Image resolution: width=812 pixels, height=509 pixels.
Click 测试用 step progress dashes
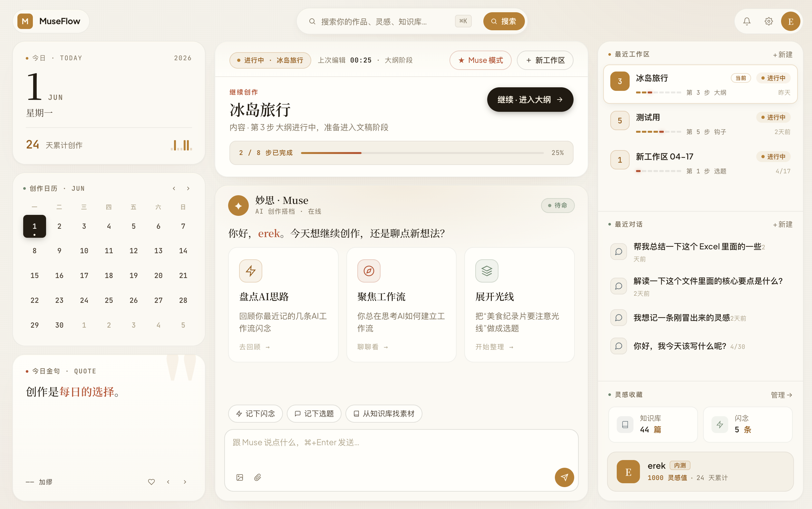point(658,132)
